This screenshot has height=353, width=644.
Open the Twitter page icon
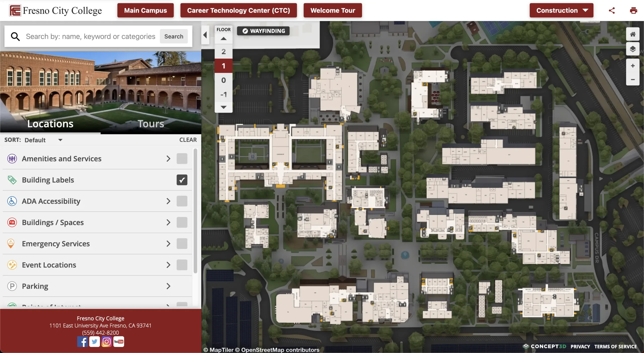coord(95,342)
